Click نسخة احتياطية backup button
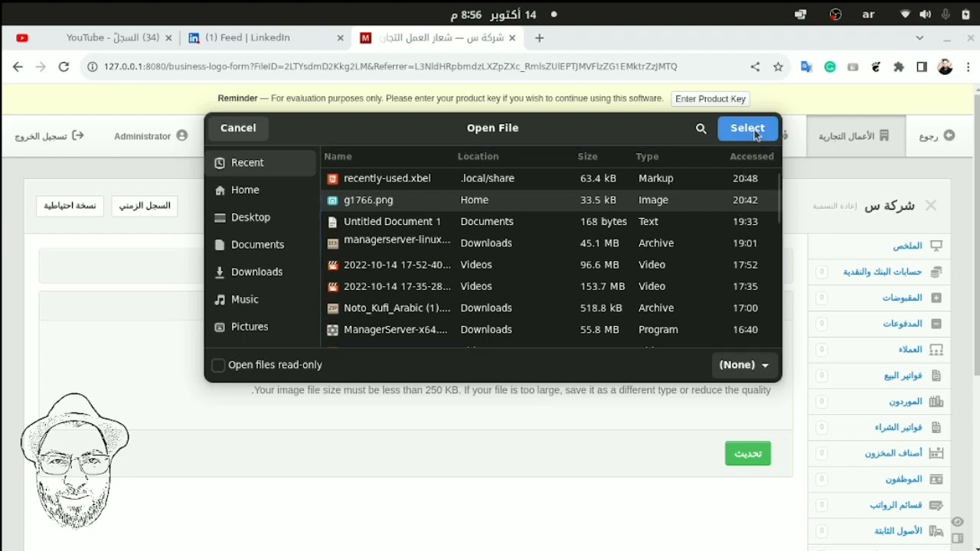 (70, 206)
